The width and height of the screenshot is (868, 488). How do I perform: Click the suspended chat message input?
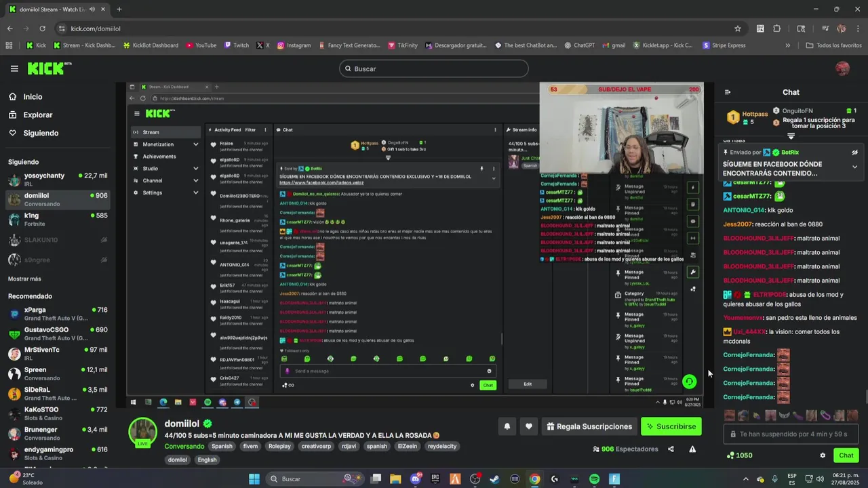click(791, 434)
